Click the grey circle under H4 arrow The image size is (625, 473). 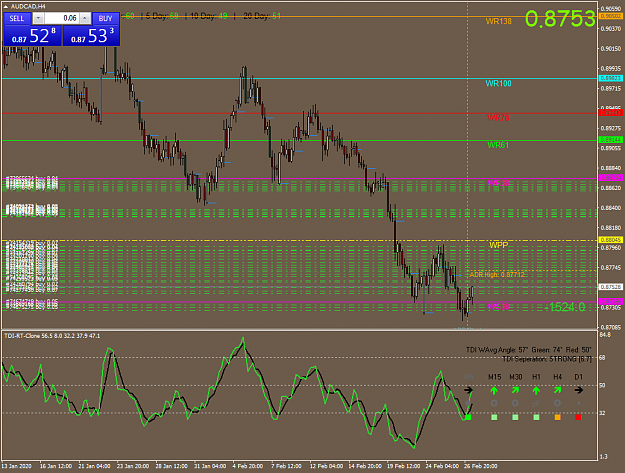pos(558,403)
